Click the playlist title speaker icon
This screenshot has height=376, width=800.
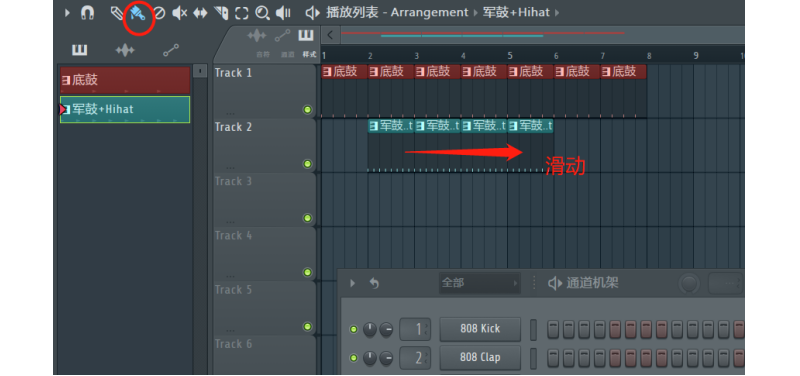pyautogui.click(x=312, y=13)
